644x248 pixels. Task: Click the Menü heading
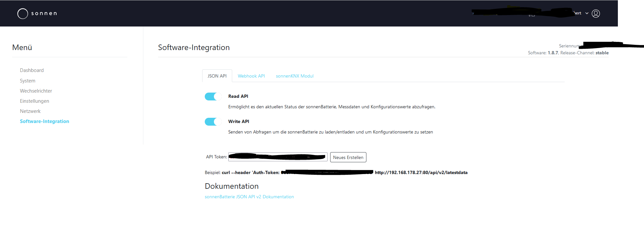click(x=22, y=47)
